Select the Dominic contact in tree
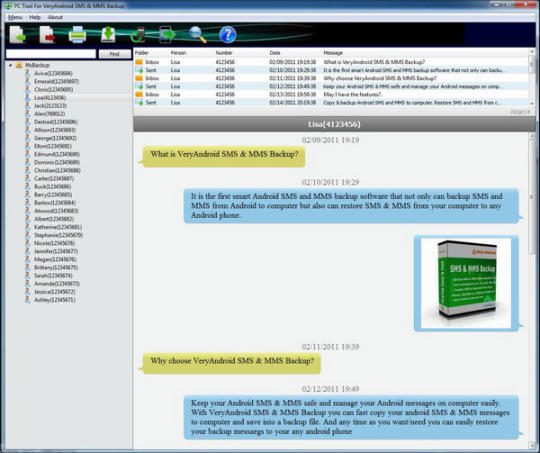540x453 pixels. click(57, 163)
